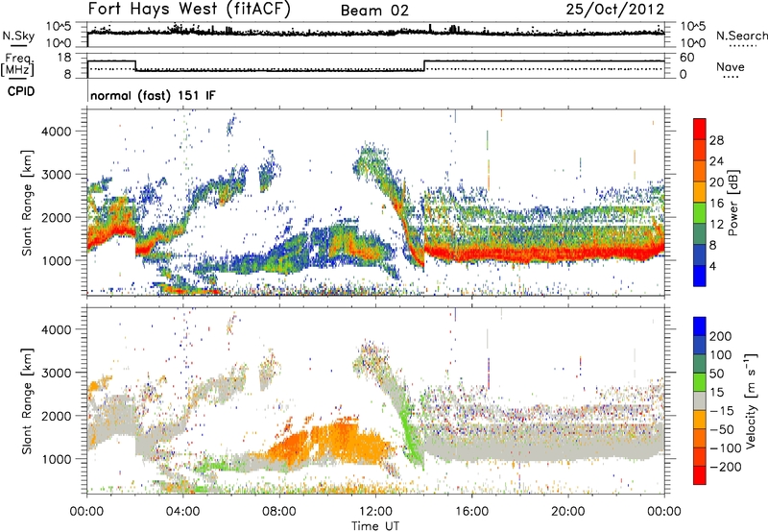Click the 'CPID' label

click(21, 91)
